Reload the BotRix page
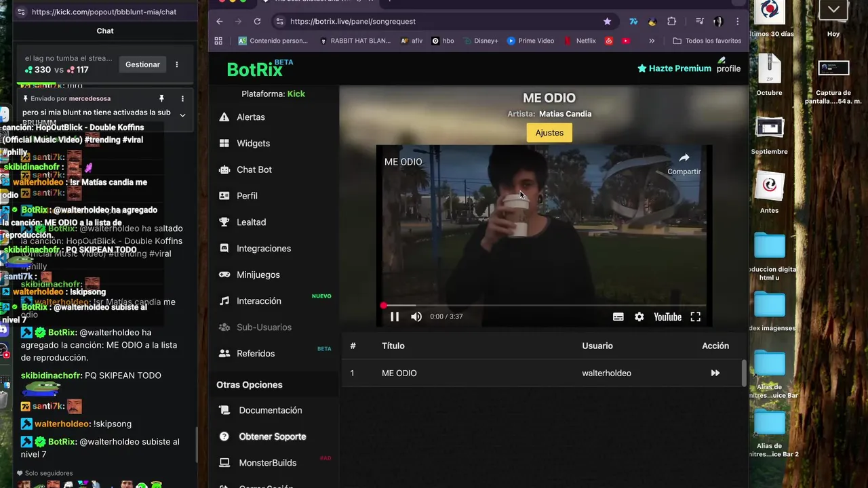868x488 pixels. [257, 22]
